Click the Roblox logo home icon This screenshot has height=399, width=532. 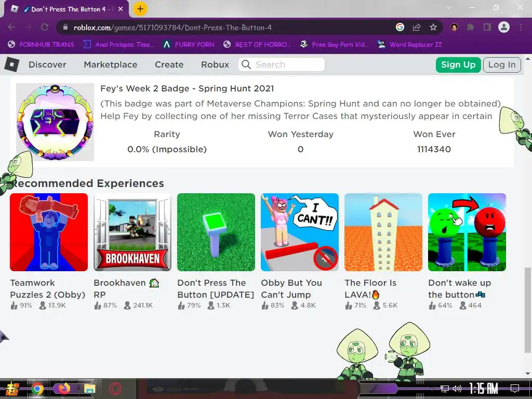(x=12, y=64)
